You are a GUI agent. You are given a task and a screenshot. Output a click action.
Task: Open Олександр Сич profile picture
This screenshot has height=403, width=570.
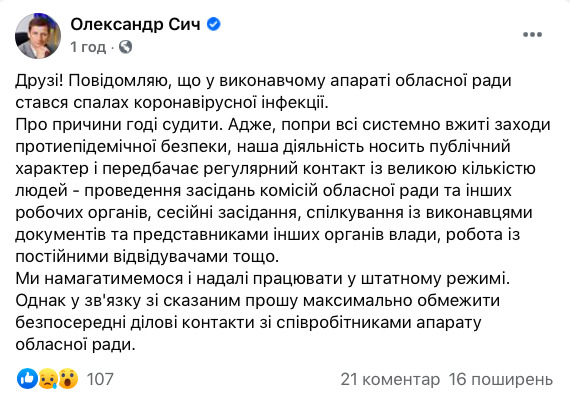[x=38, y=36]
